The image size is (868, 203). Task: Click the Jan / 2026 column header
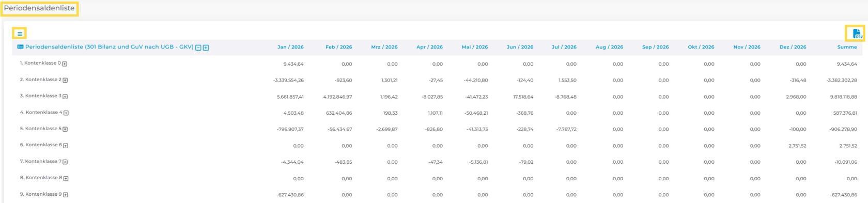(x=290, y=47)
